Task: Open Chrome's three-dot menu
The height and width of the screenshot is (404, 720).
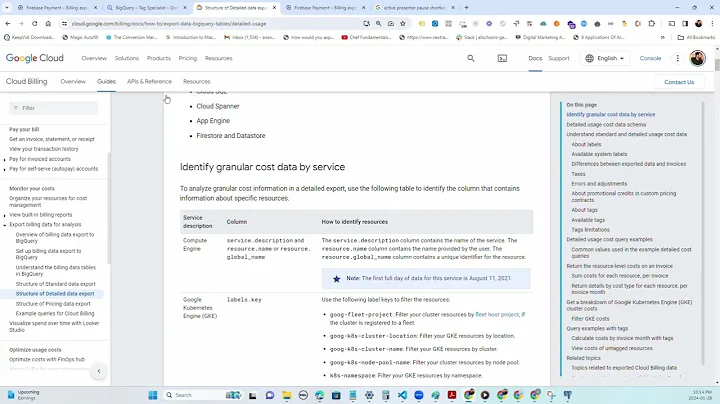Action: (x=712, y=23)
